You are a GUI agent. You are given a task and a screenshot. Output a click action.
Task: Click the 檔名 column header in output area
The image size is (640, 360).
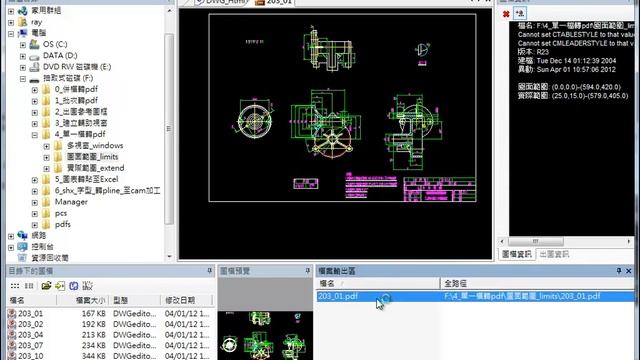(x=378, y=283)
